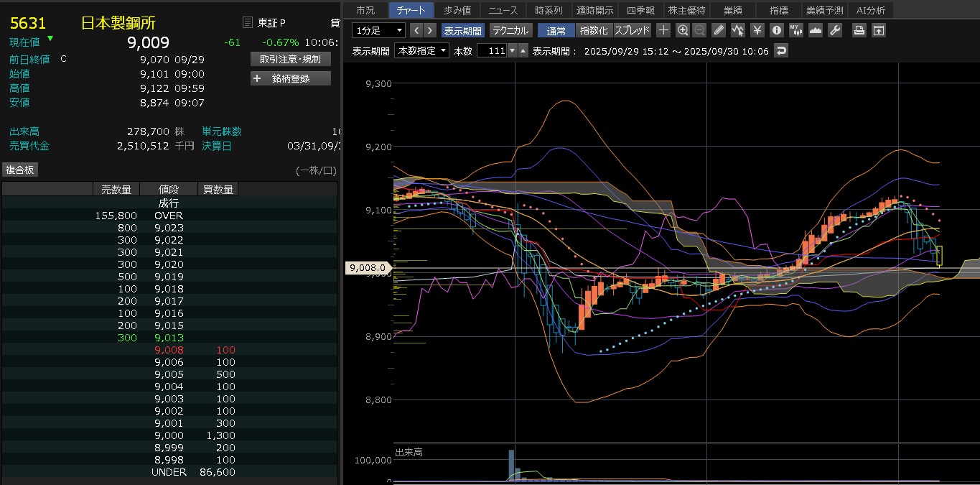Click the 銘柄登録 button
This screenshot has width=980, height=485.
tap(290, 78)
